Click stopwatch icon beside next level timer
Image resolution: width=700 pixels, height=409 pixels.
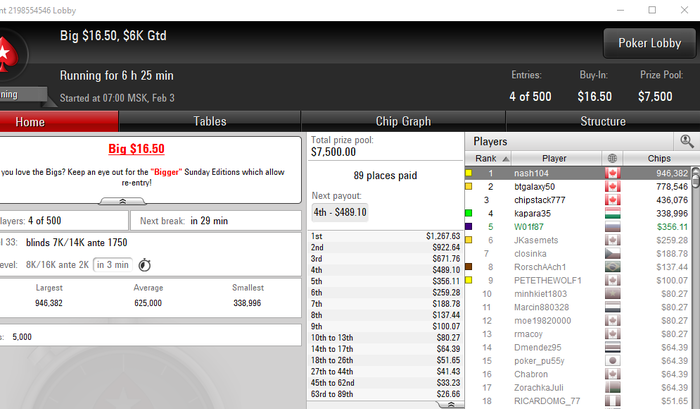(x=145, y=265)
